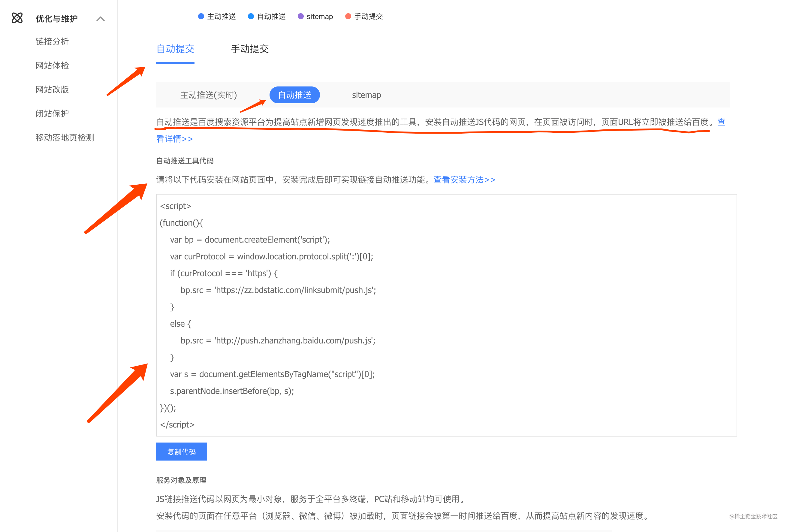Click the 复制代码 button
Screen dimensions: 790x532
(182, 452)
